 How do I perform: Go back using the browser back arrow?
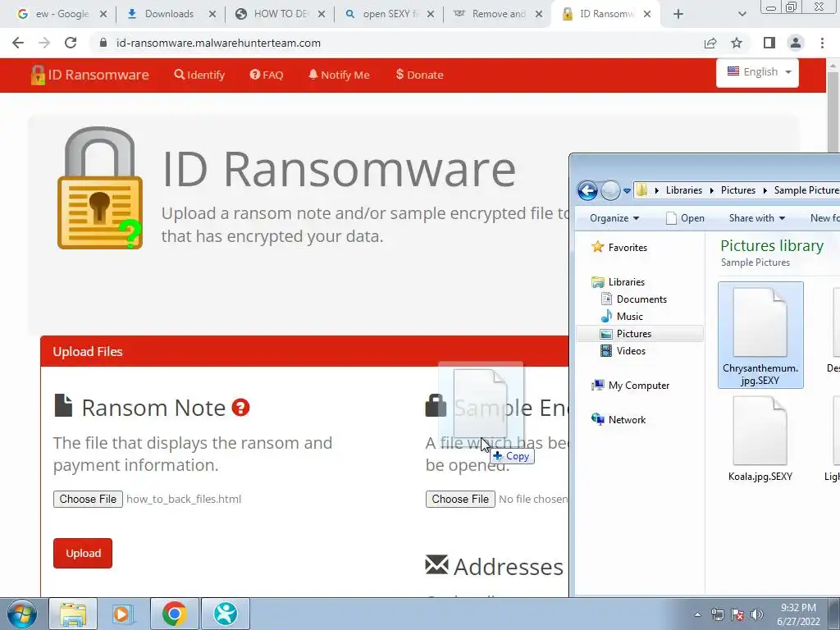pyautogui.click(x=18, y=43)
